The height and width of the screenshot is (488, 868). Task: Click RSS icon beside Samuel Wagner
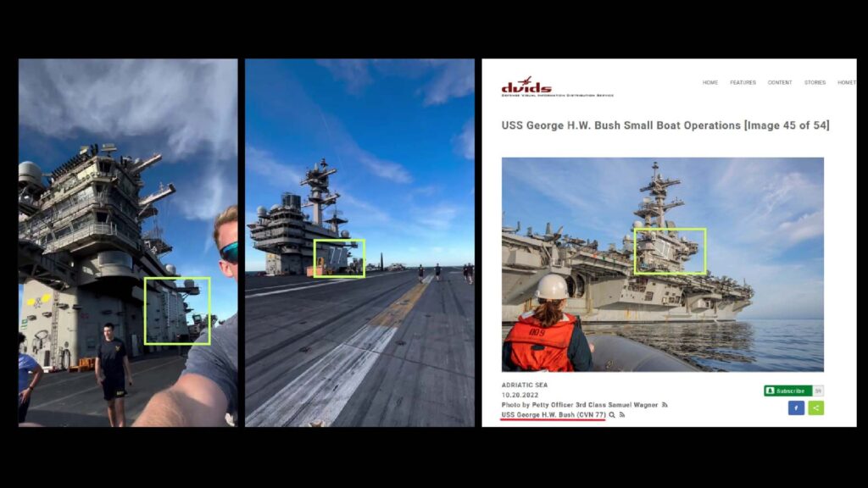click(x=665, y=405)
